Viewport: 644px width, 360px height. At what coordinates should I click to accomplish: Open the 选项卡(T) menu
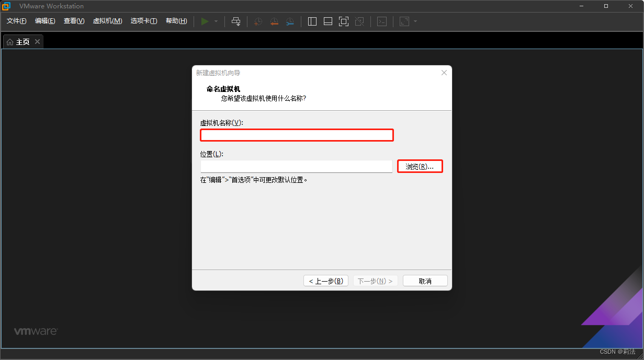(x=144, y=21)
